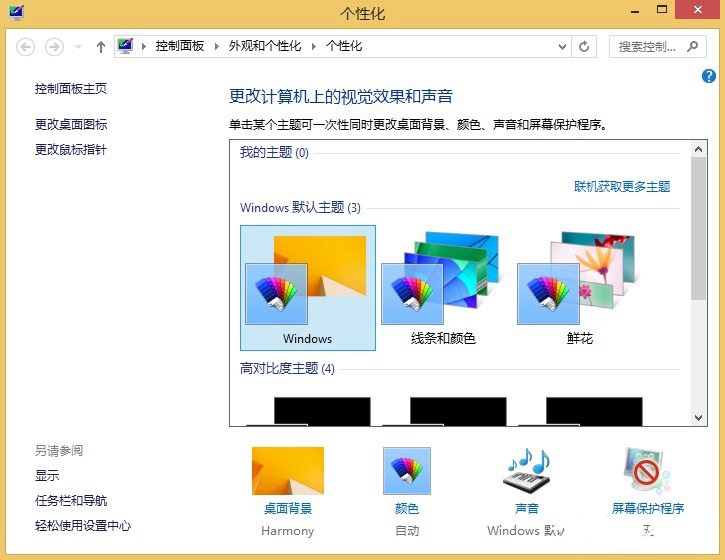Expand arrow after 外观和个性化 breadcrumb

pos(314,46)
